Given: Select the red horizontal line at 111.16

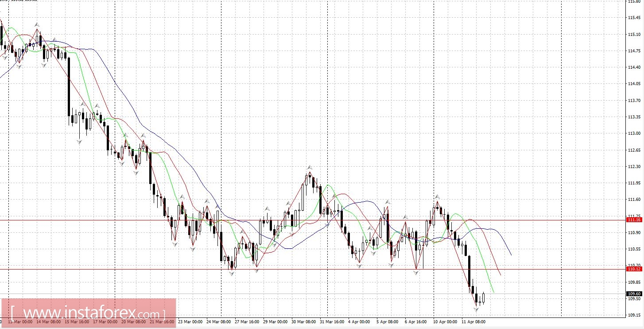Looking at the screenshot, I should [x=313, y=220].
